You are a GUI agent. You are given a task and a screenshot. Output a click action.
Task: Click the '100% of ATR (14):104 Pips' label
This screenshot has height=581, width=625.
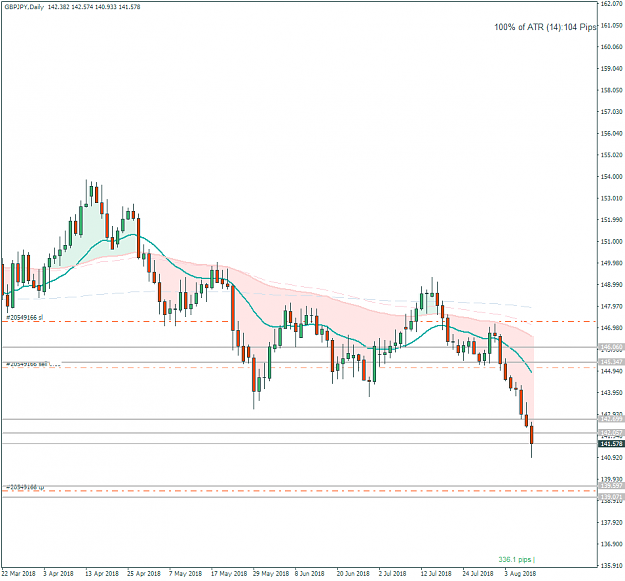point(545,27)
